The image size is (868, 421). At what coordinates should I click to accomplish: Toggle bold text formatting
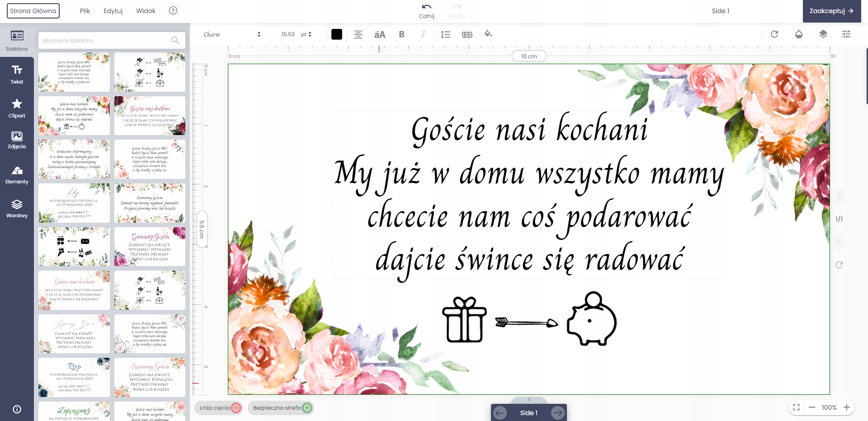(x=401, y=34)
